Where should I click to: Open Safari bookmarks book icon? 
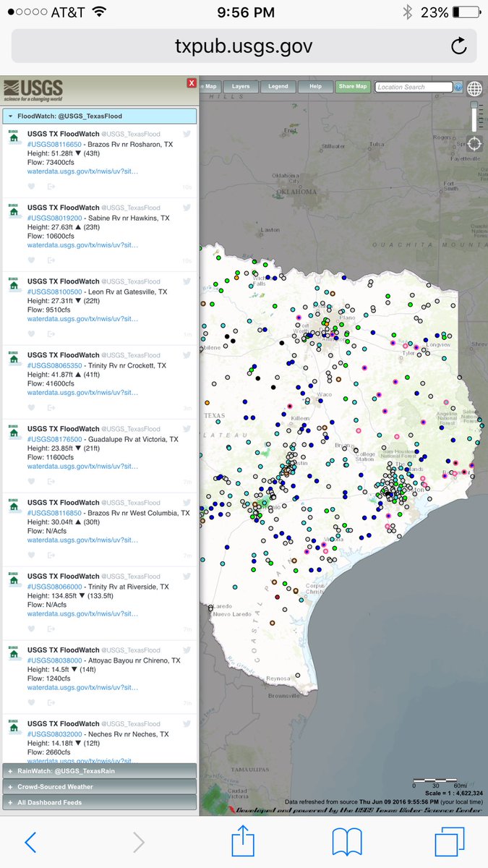tap(346, 843)
